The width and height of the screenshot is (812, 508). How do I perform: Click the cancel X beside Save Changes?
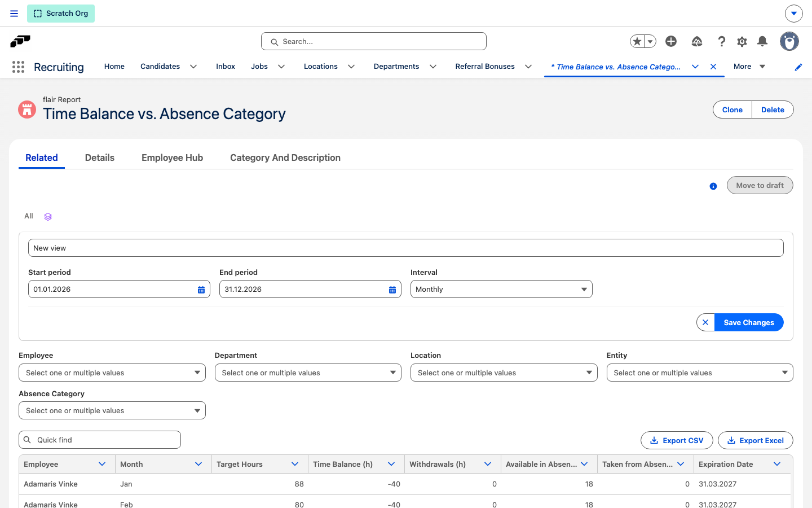705,322
